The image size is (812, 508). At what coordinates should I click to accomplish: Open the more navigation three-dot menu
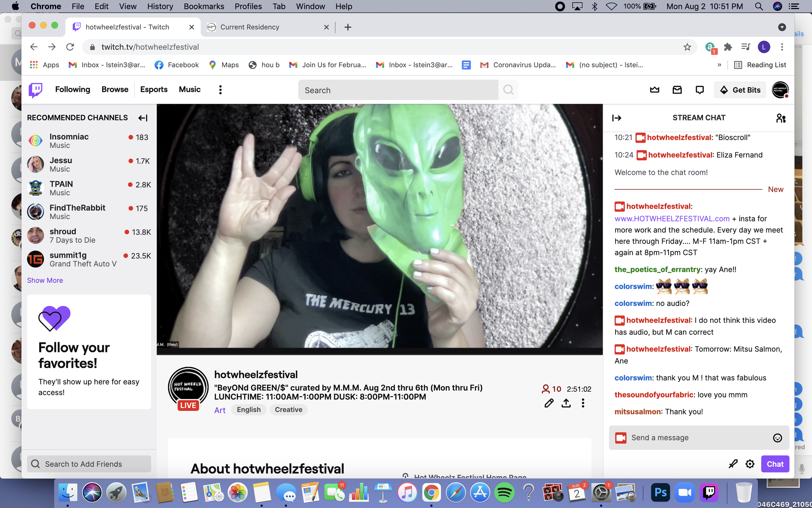(x=220, y=90)
